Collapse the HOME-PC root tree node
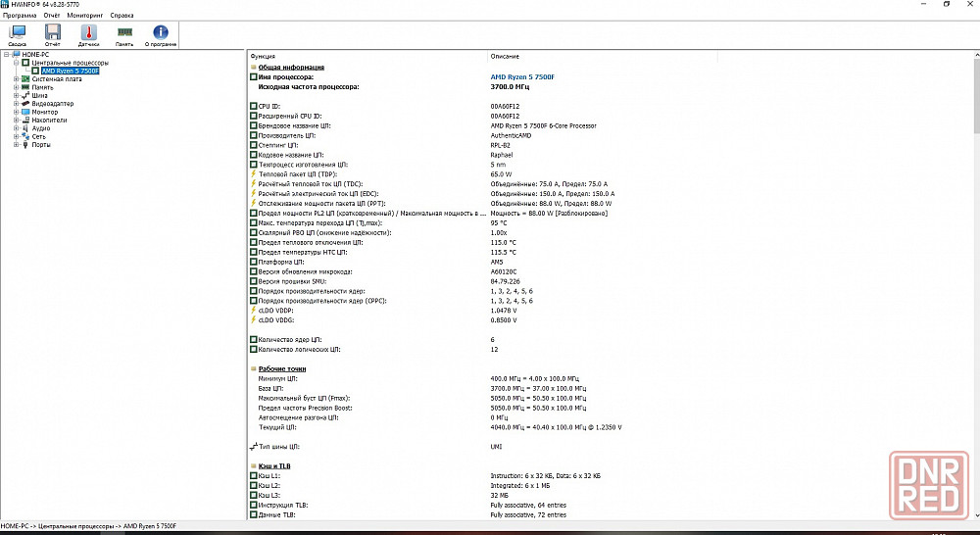 point(7,54)
